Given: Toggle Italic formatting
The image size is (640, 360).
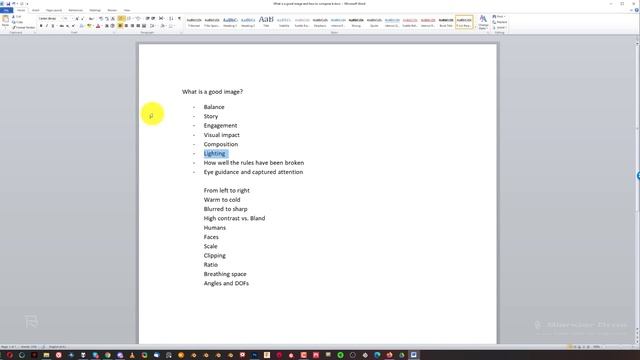Looking at the screenshot, I should pyautogui.click(x=47, y=26).
